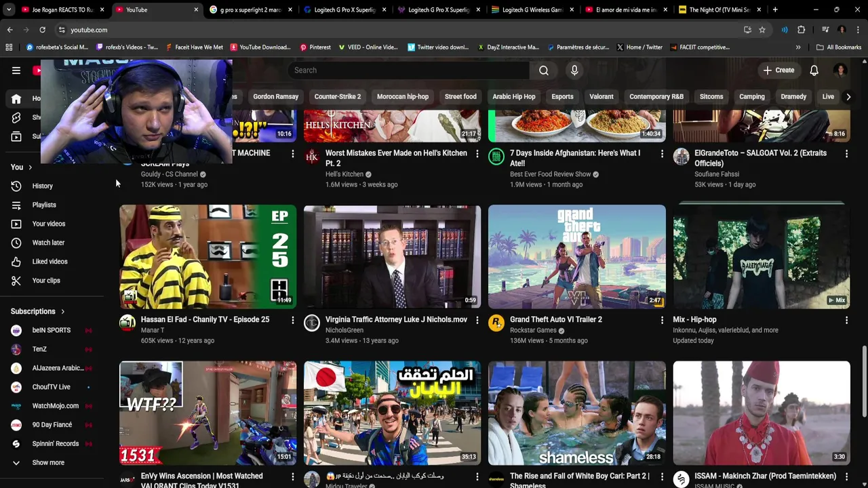Select the Valorant filter chip

pyautogui.click(x=601, y=97)
